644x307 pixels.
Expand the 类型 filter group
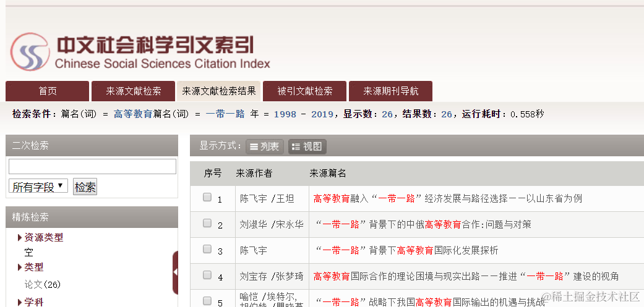(31, 267)
